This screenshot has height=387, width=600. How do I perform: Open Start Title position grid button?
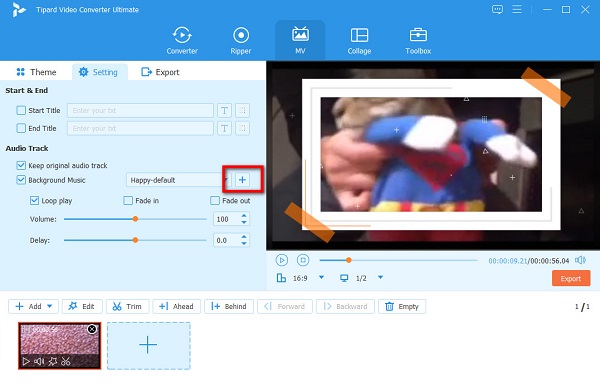[242, 111]
